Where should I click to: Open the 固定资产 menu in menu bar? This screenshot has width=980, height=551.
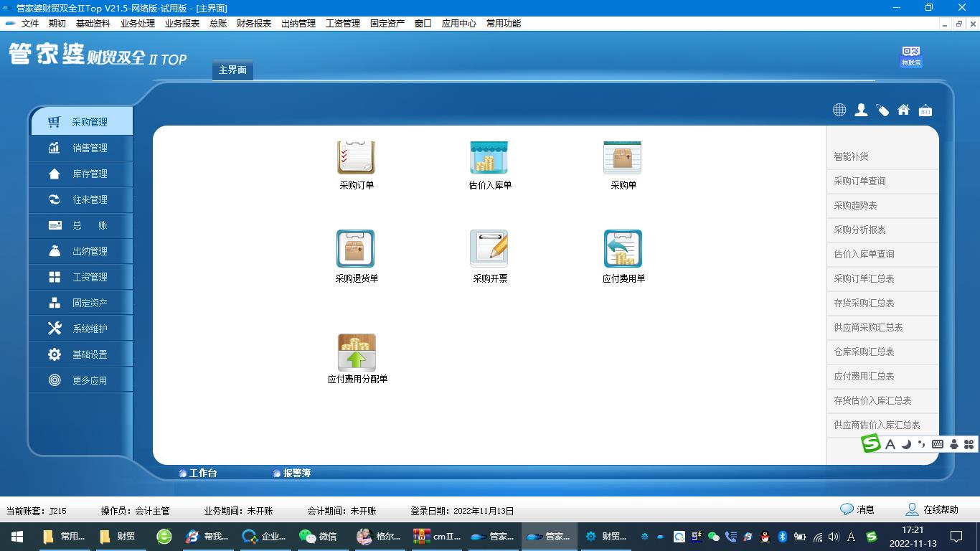[x=387, y=24]
